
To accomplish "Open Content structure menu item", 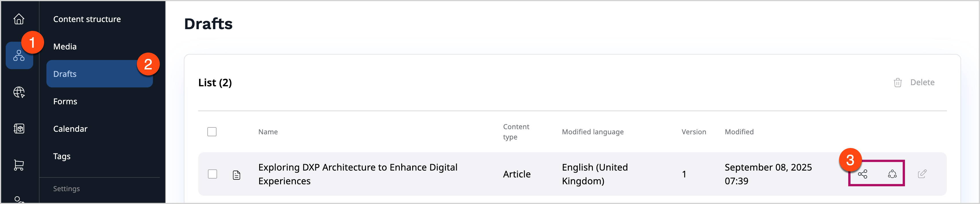I will click(x=87, y=19).
